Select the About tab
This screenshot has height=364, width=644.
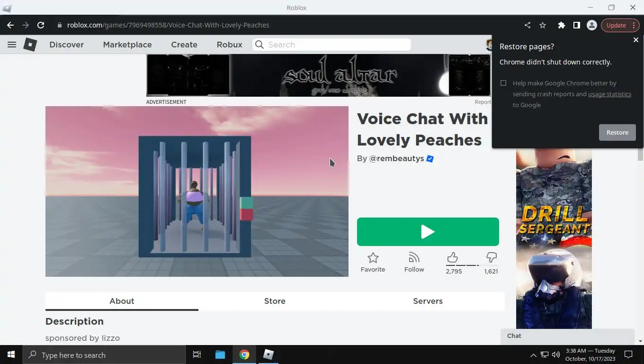(x=122, y=301)
